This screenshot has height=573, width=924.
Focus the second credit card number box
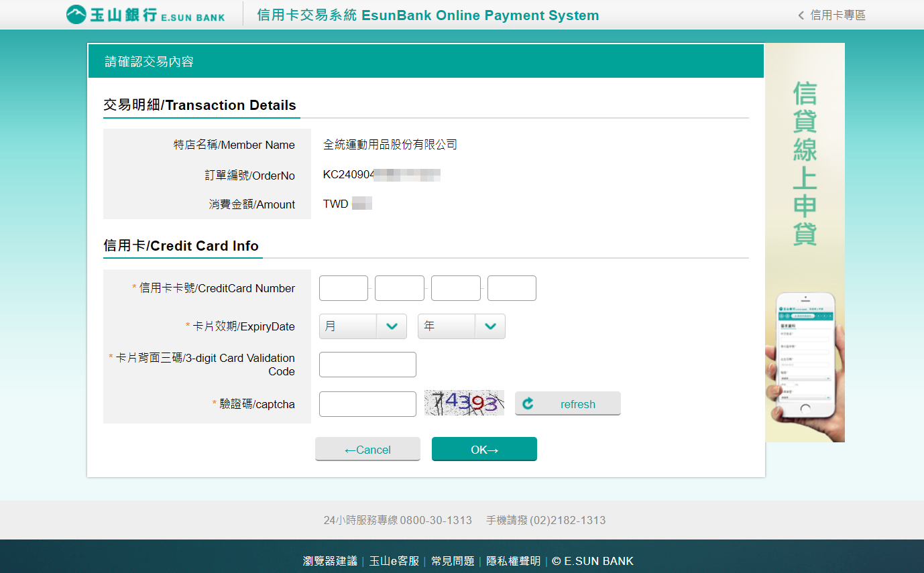click(400, 288)
